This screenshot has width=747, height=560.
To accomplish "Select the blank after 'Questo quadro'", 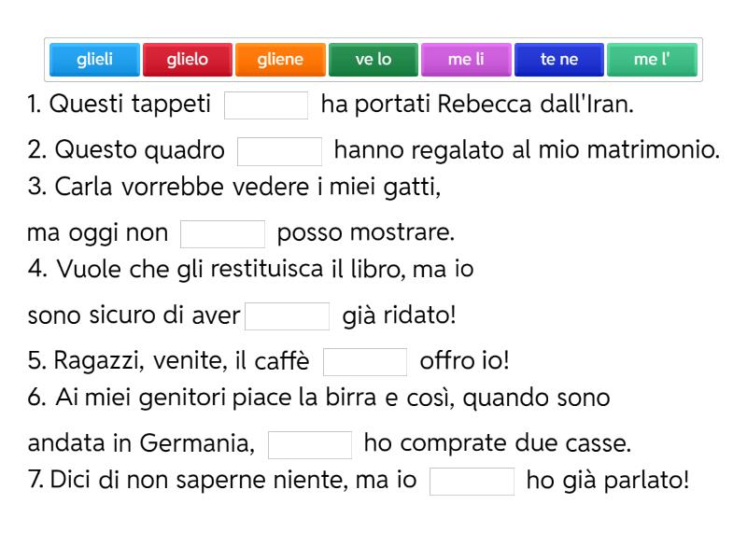I will tap(279, 151).
